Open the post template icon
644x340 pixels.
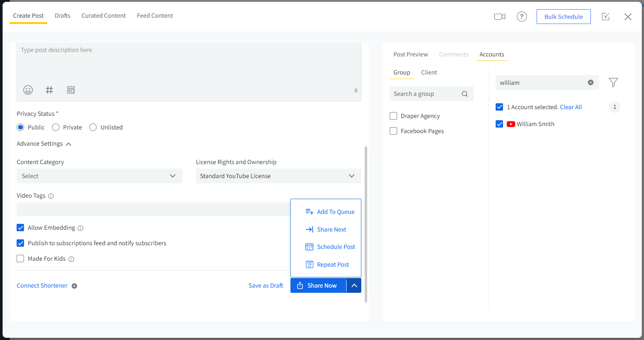(x=71, y=90)
